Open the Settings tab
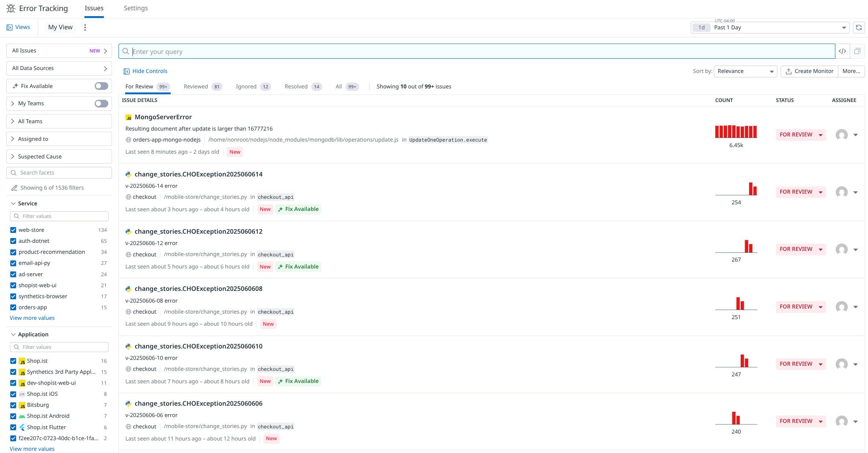Viewport: 868px width, 453px height. (x=135, y=8)
